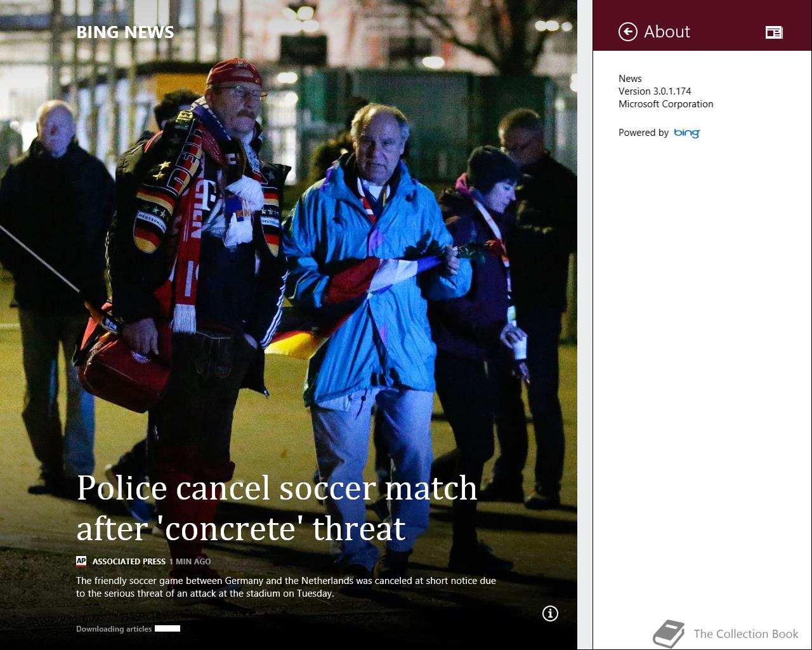Screen dimensions: 812x650
Task: Open the image info circle icon
Action: coord(550,613)
